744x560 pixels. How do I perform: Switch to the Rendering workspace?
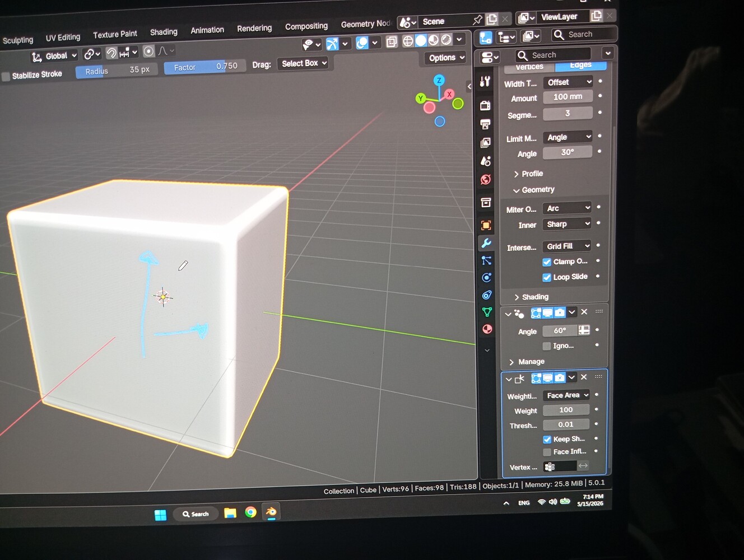tap(254, 29)
